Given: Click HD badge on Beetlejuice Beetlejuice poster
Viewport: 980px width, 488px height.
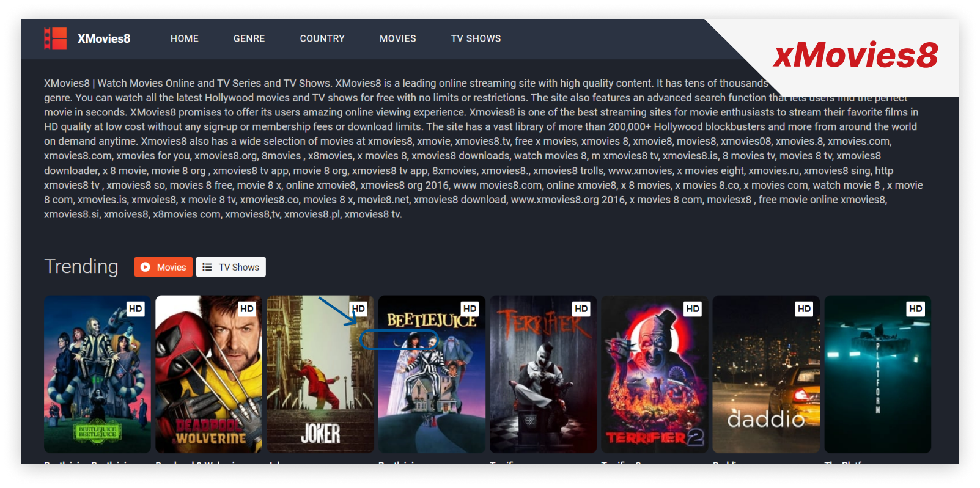Looking at the screenshot, I should pos(136,309).
